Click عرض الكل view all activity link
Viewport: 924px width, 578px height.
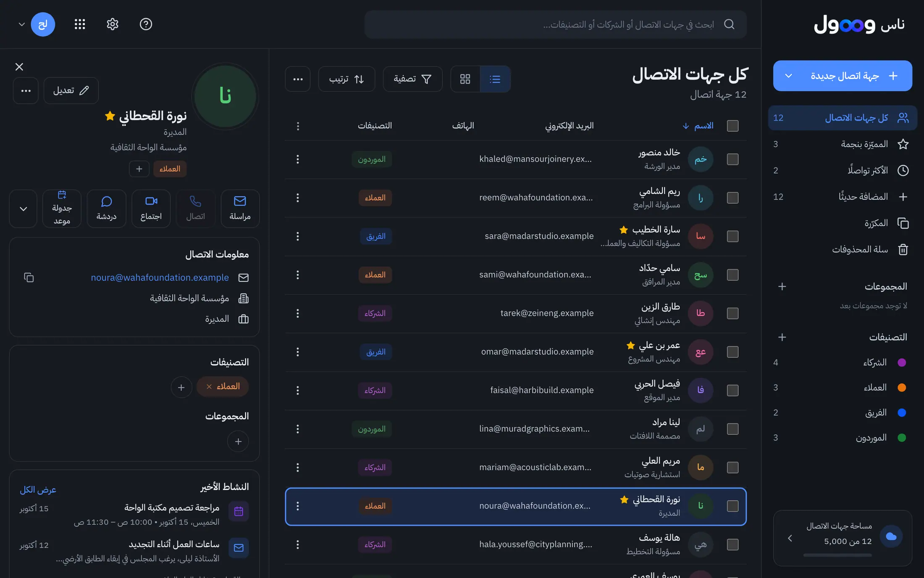tap(38, 490)
